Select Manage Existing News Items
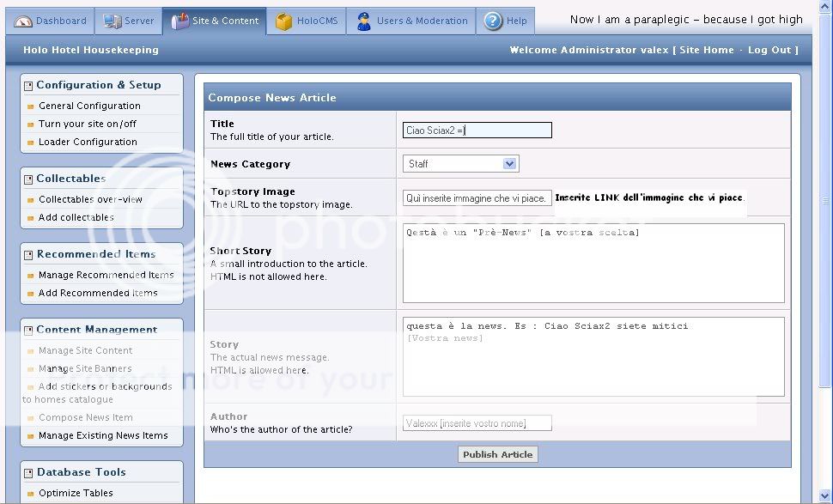833x504 pixels. click(x=103, y=435)
